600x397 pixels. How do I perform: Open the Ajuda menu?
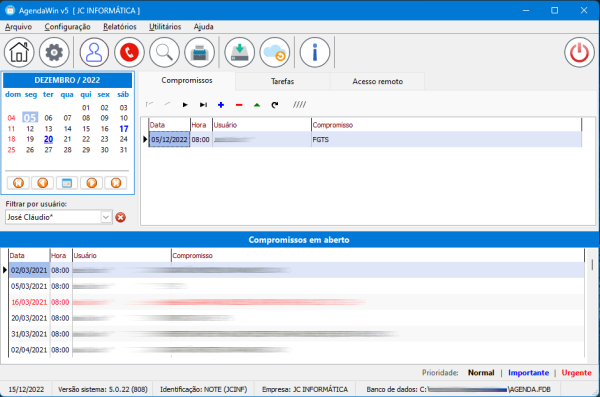(204, 27)
